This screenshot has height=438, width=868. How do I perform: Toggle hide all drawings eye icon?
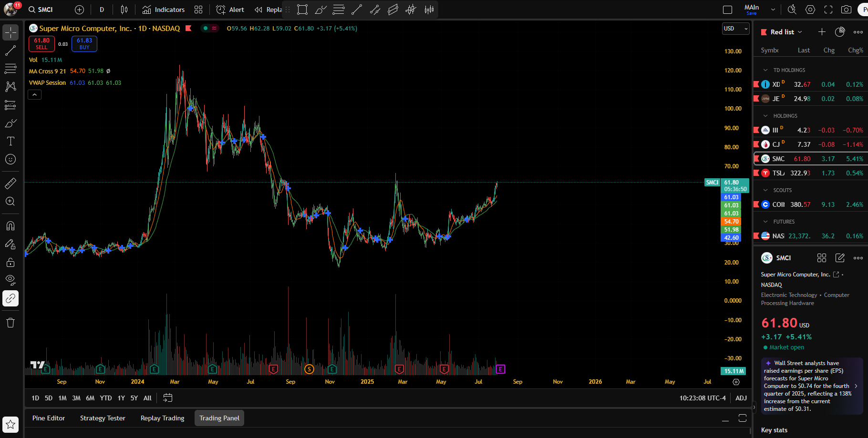click(x=10, y=279)
